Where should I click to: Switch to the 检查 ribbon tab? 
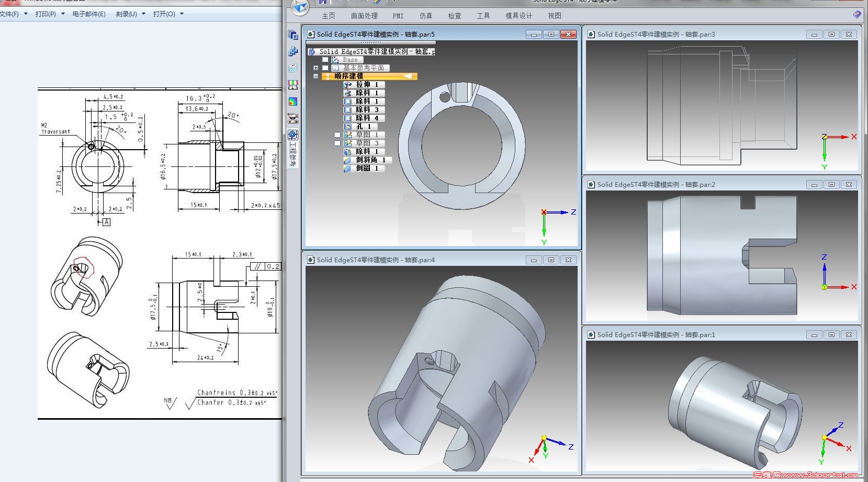[455, 16]
